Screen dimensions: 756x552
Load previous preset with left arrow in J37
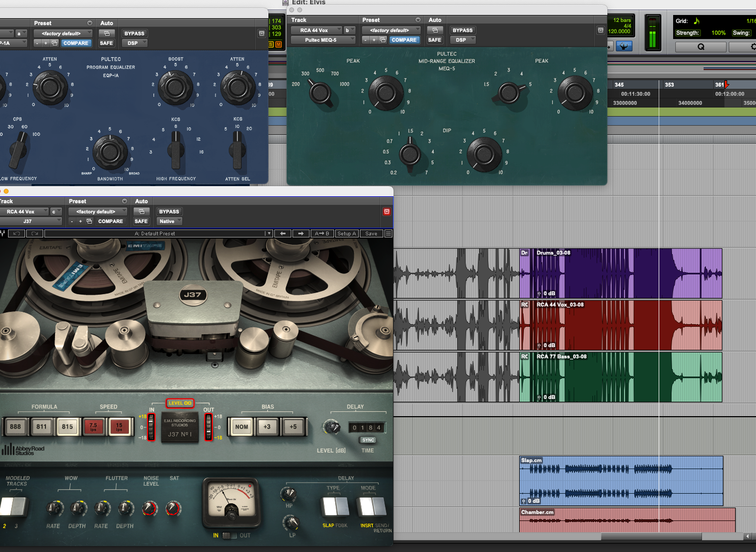click(283, 234)
